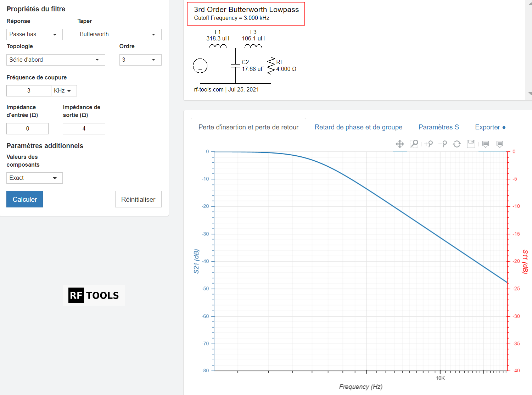Toggle the rightmost hover tooltip tool
Image resolution: width=532 pixels, height=395 pixels.
[x=500, y=144]
